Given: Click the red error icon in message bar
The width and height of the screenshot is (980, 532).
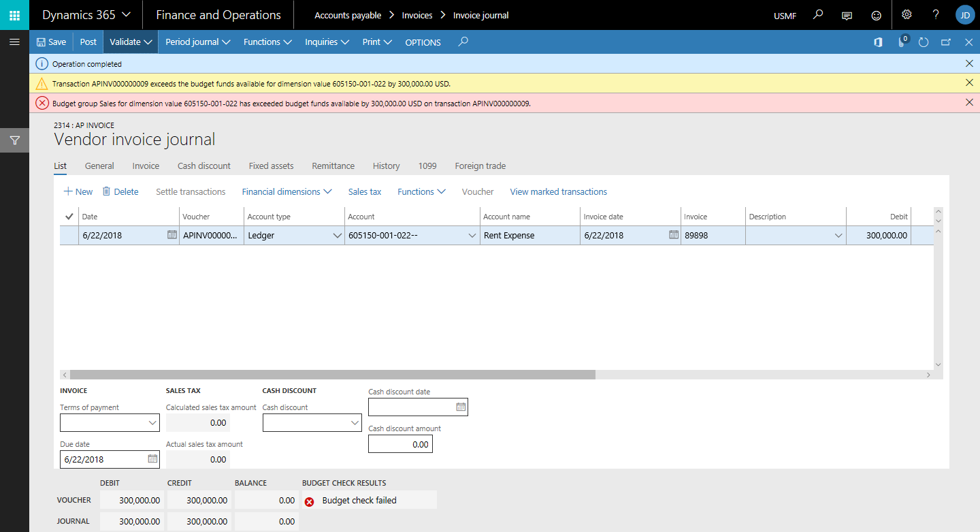Looking at the screenshot, I should click(x=42, y=104).
